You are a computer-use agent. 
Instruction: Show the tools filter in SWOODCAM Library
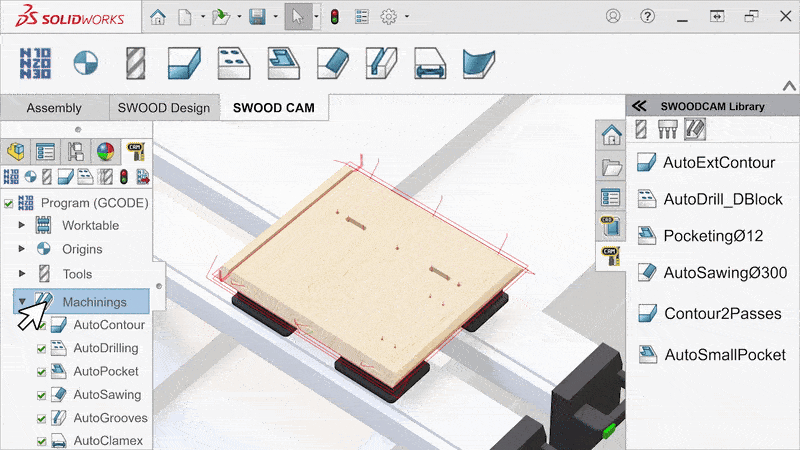click(x=641, y=130)
